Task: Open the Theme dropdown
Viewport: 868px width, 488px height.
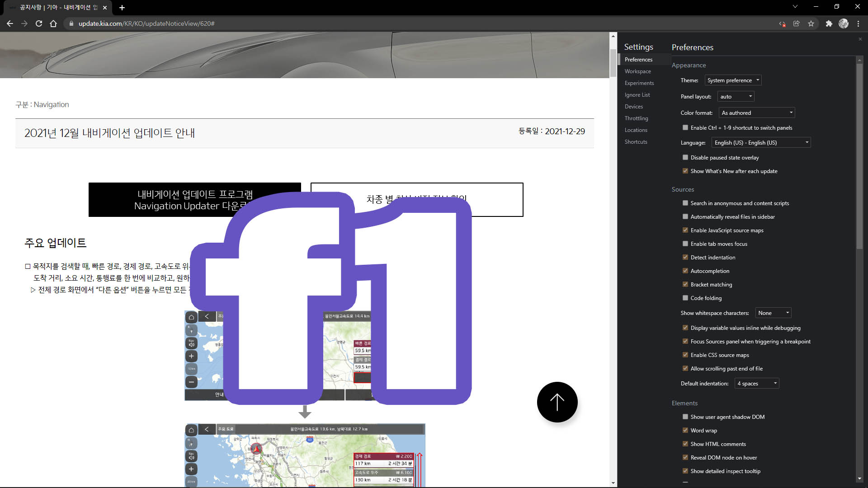Action: coord(733,80)
